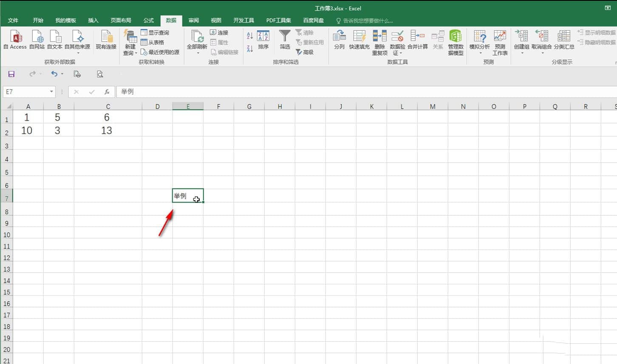Screen dimensions: 617x364
Task: Click 删除重复项 remove duplicates
Action: [x=379, y=42]
